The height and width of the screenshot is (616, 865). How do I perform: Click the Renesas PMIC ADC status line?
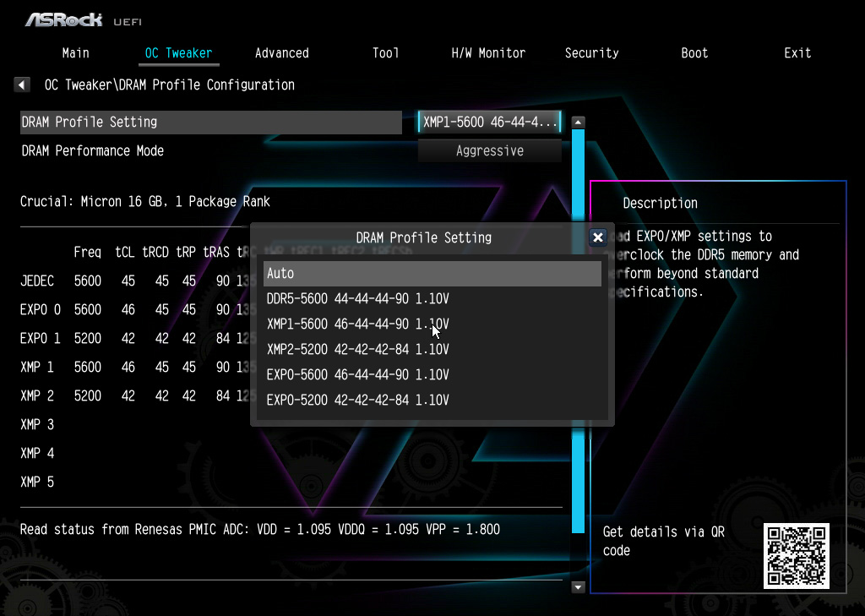[x=260, y=529]
